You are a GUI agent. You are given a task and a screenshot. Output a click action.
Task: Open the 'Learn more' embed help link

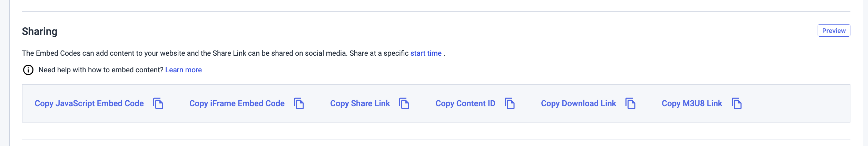click(184, 70)
